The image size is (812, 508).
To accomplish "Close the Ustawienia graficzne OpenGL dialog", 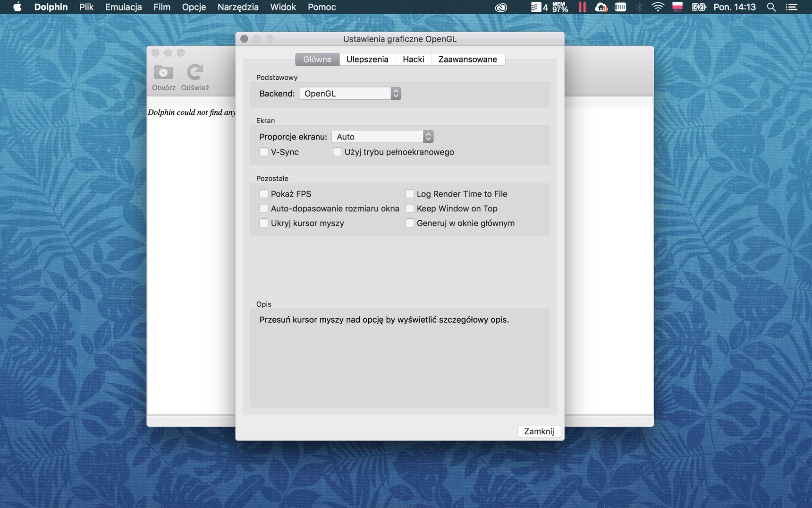I will click(x=244, y=39).
